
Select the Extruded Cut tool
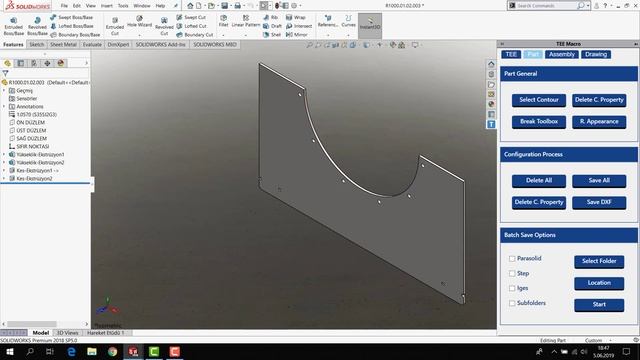point(115,26)
